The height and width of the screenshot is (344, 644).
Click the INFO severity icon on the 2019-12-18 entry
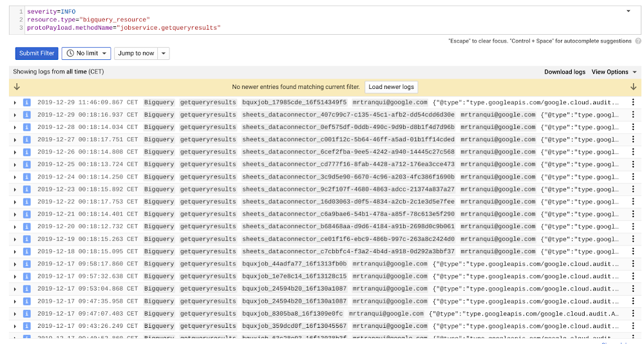pyautogui.click(x=27, y=252)
